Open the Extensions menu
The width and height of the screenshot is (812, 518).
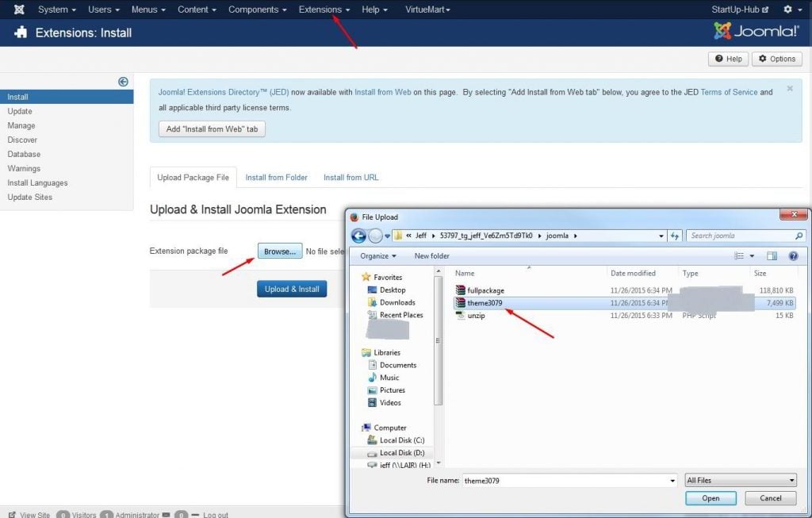tap(324, 10)
